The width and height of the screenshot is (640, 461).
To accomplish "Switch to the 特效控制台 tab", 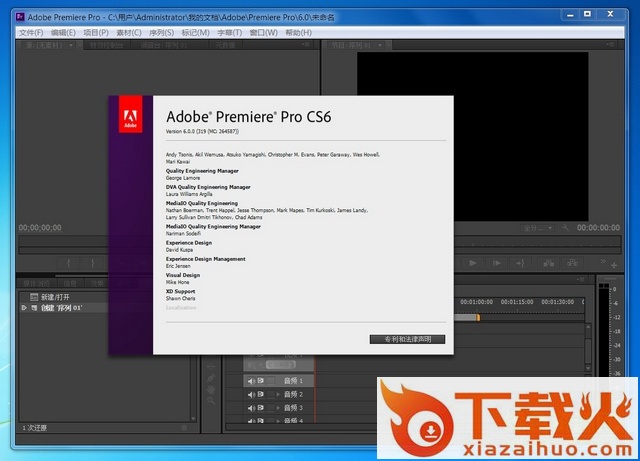I will pyautogui.click(x=107, y=45).
